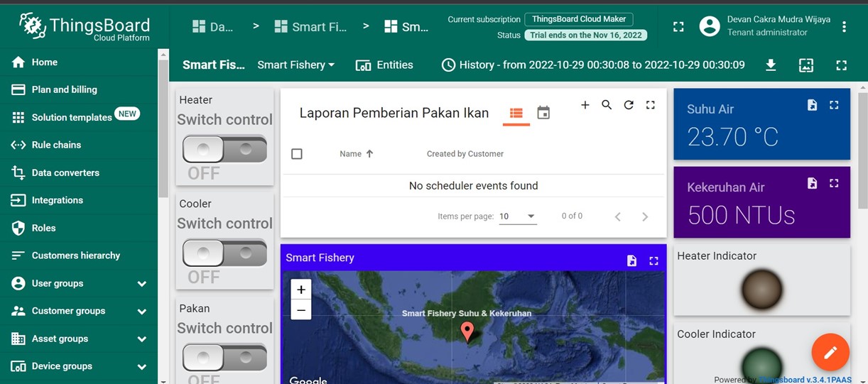
Task: Expand Laporan Pemberian Pakan Ikan widget fullscreen
Action: click(650, 105)
